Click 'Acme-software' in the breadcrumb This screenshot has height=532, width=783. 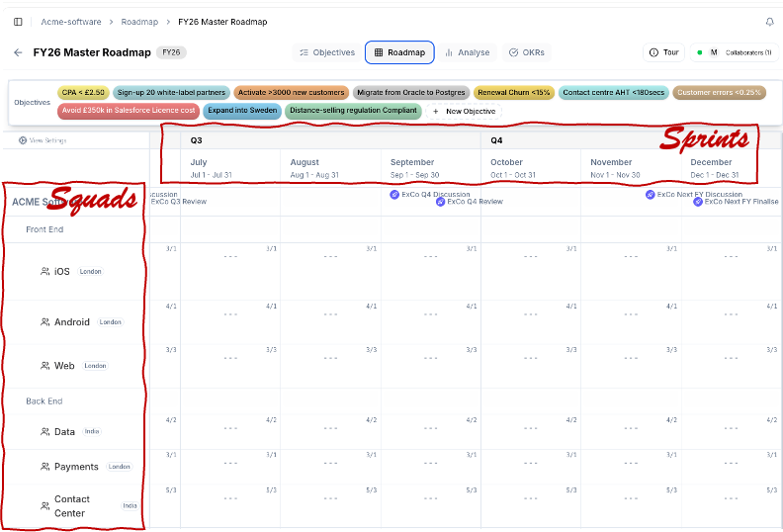pos(69,22)
